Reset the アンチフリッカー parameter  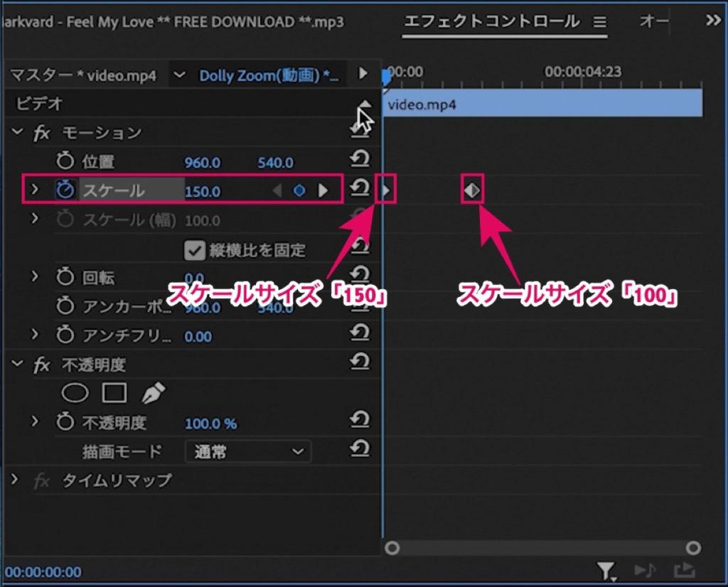click(x=360, y=333)
